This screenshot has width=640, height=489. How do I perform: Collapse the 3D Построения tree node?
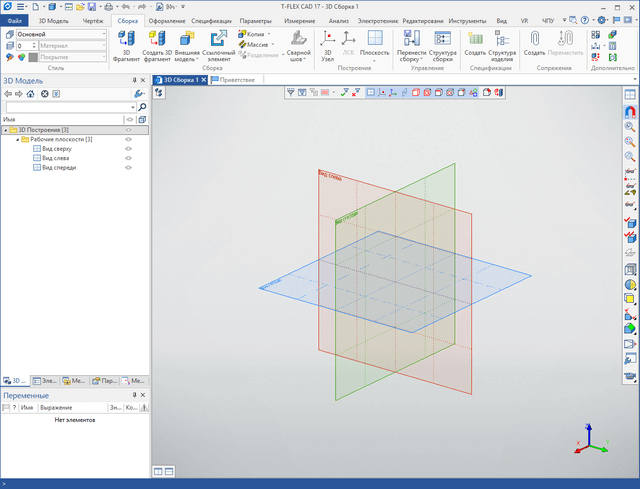point(5,130)
